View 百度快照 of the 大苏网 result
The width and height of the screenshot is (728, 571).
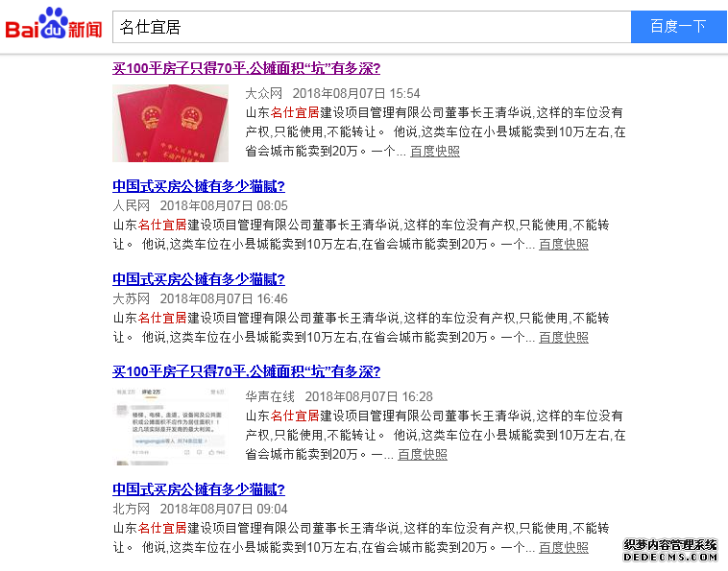564,337
